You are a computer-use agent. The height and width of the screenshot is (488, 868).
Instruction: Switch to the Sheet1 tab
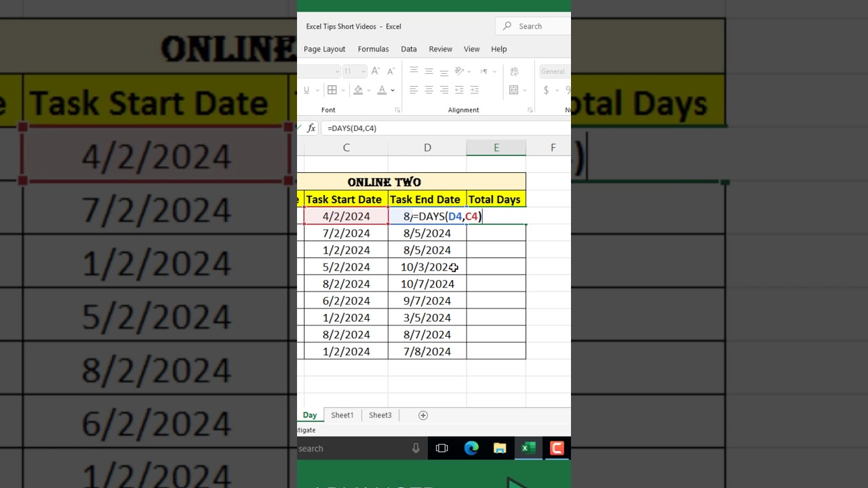click(x=342, y=415)
